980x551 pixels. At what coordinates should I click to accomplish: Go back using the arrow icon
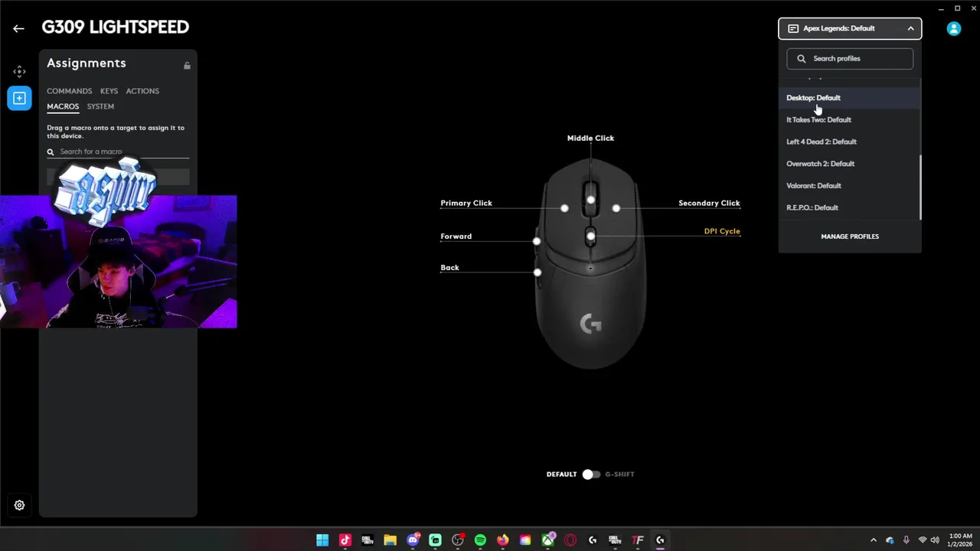click(x=18, y=28)
